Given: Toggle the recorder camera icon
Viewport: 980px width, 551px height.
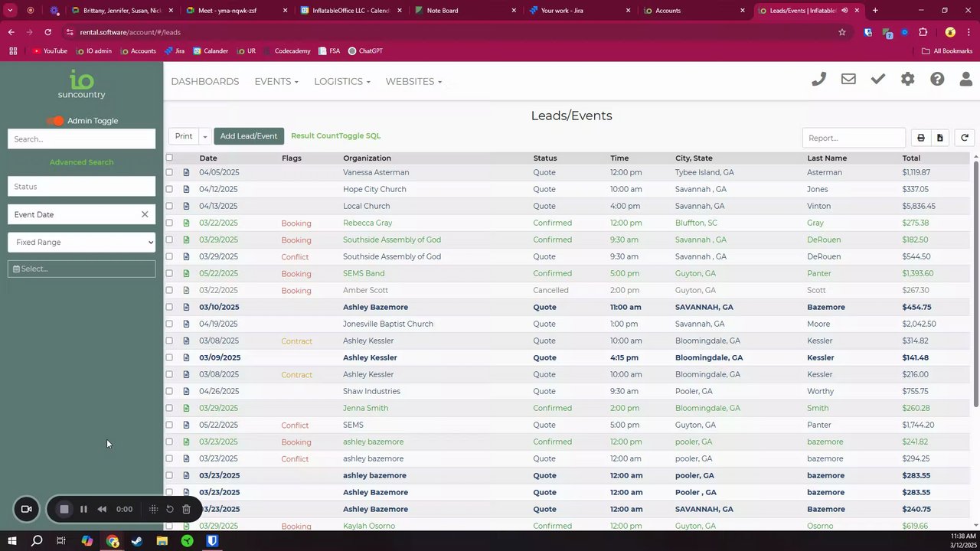Looking at the screenshot, I should click(x=26, y=509).
